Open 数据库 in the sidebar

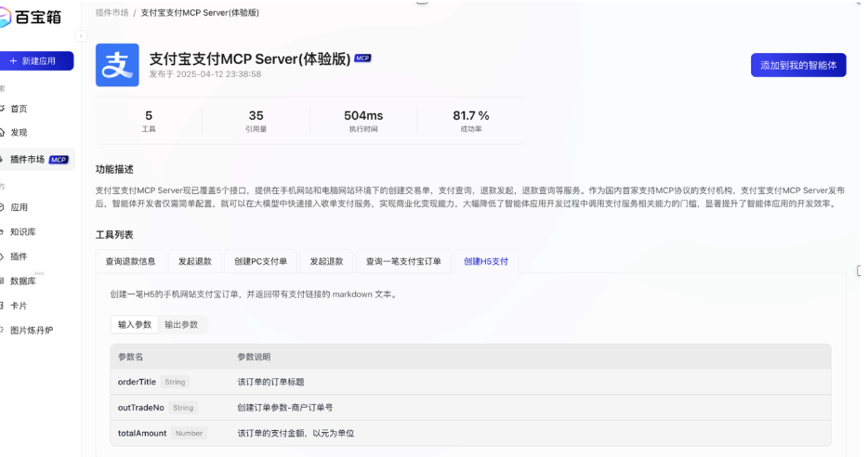coord(23,281)
